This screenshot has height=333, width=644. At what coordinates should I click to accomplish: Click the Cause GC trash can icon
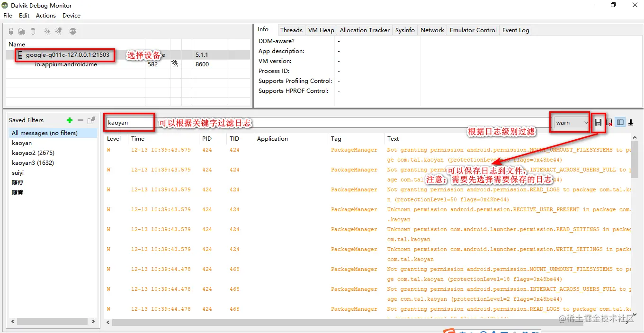tap(33, 31)
